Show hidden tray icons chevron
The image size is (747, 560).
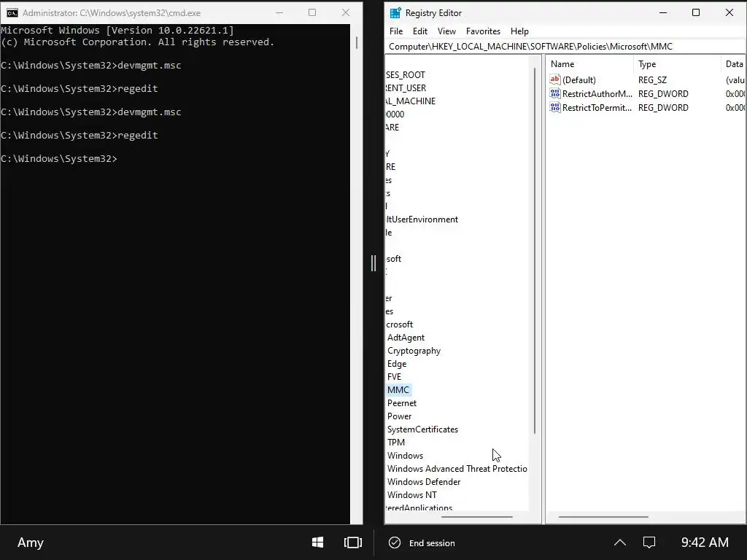(620, 542)
